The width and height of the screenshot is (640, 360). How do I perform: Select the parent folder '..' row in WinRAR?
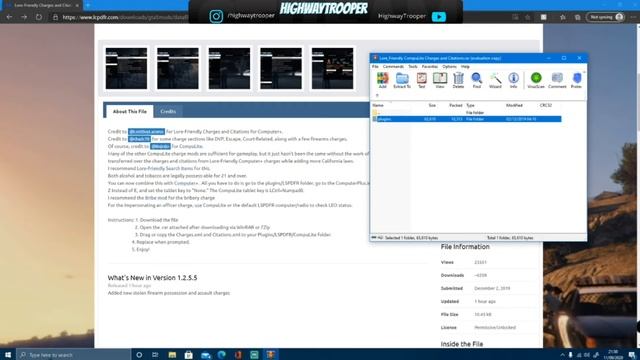point(467,112)
